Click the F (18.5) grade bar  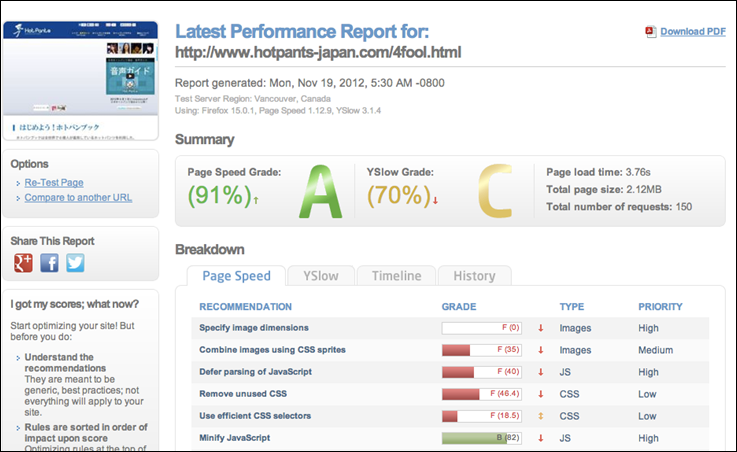click(x=481, y=416)
